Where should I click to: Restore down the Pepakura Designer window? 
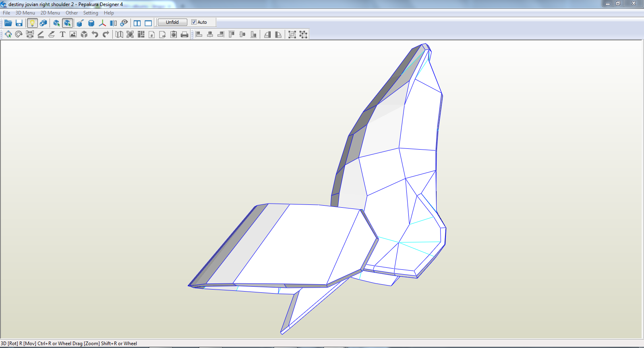tap(618, 4)
